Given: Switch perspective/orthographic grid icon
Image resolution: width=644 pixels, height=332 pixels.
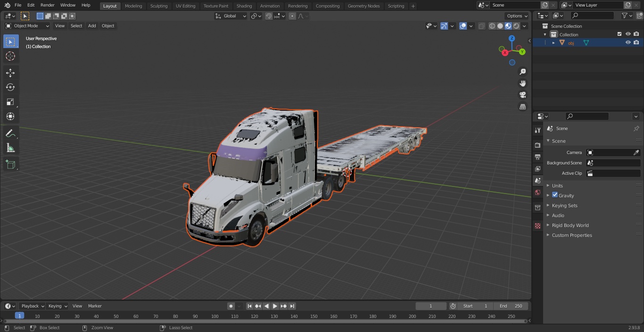Looking at the screenshot, I should coord(523,107).
